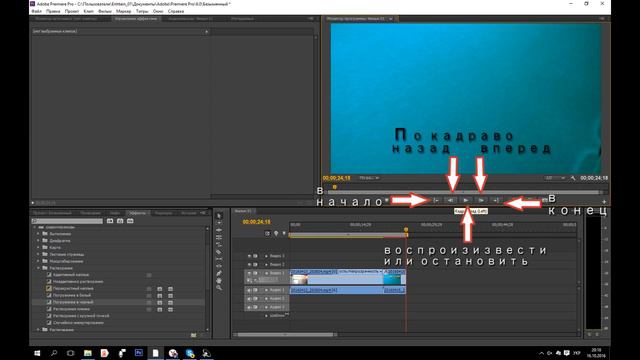The width and height of the screenshot is (640, 360).
Task: Go to Out point in program monitor
Action: 496,200
